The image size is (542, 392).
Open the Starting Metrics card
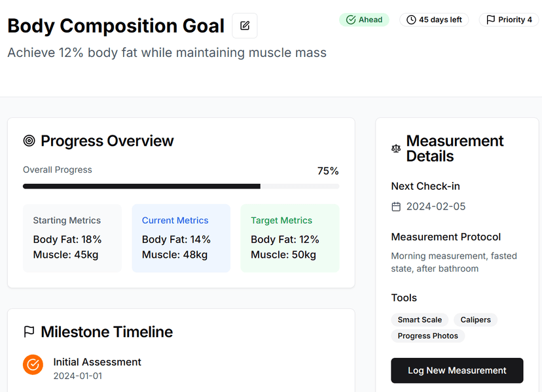72,238
